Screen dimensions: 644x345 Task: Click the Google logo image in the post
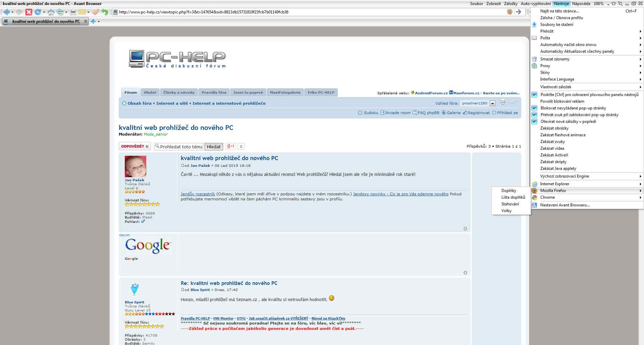click(148, 246)
